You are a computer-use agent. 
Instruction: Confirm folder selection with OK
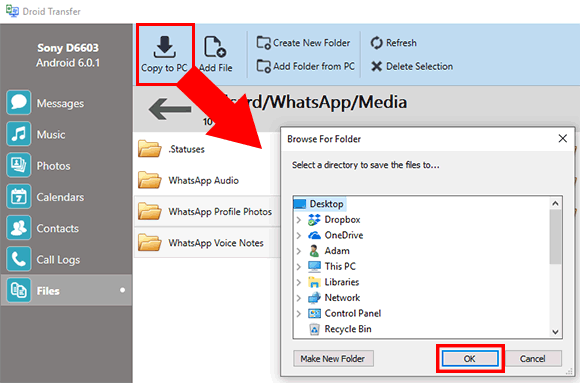[470, 359]
